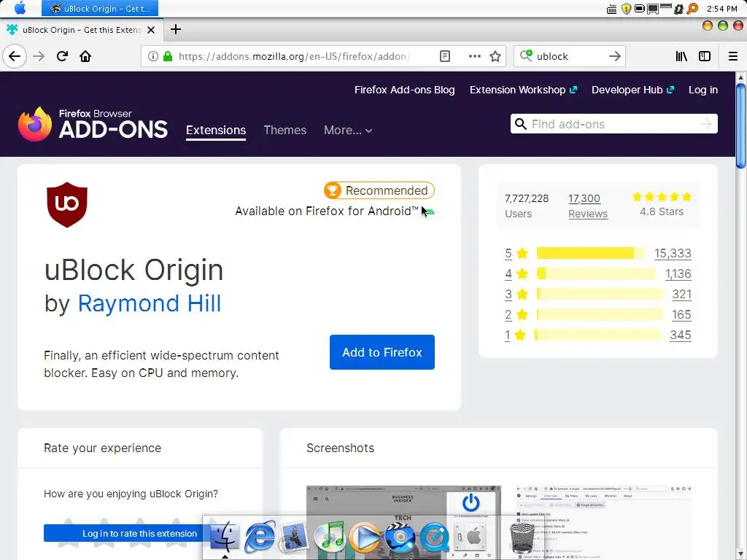The width and height of the screenshot is (747, 560).
Task: Open Finder from the dock
Action: 225,537
